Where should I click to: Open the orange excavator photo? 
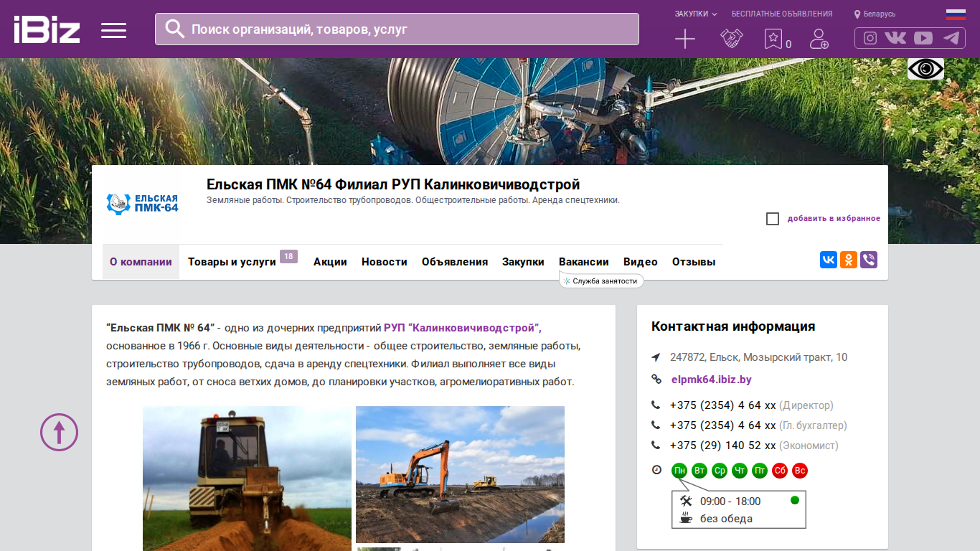click(x=460, y=474)
